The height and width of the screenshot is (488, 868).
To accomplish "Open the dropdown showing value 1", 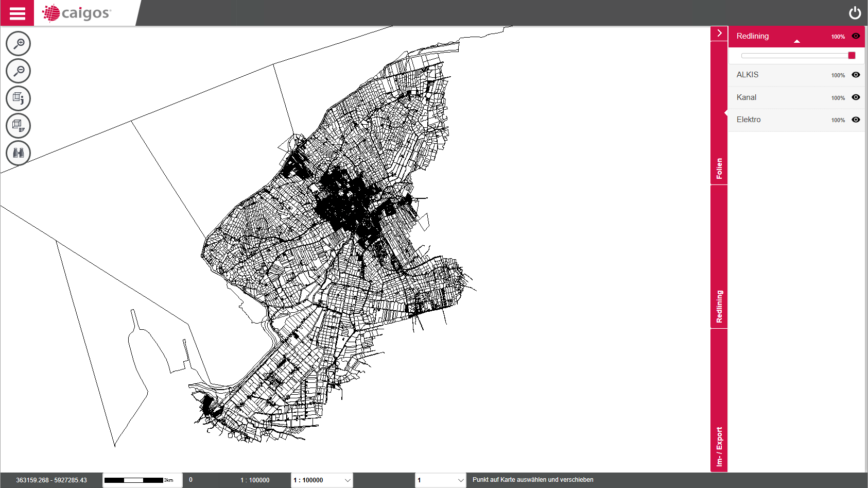I will 440,480.
